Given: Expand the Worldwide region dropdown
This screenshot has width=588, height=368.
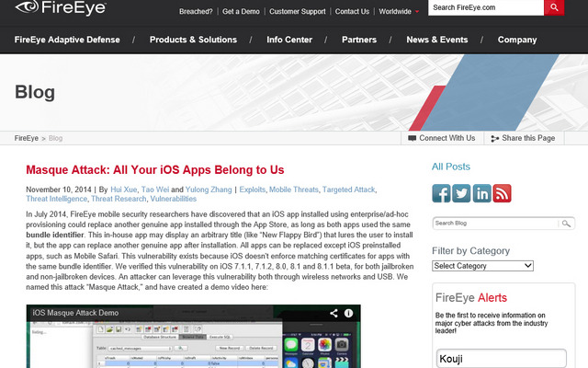Looking at the screenshot, I should click(x=399, y=12).
